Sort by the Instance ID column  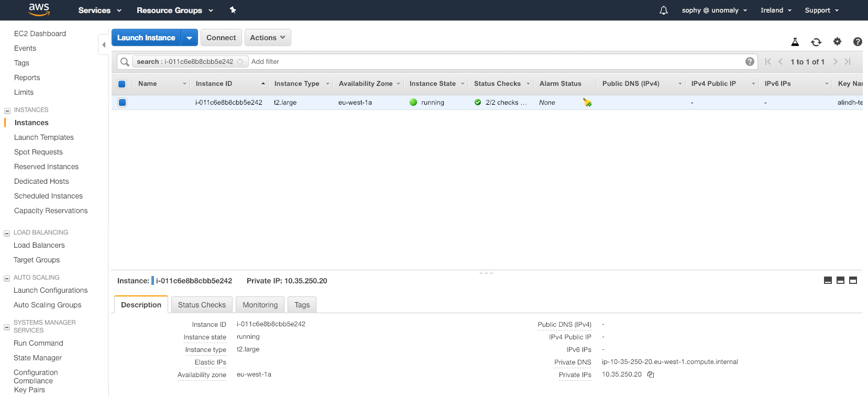pos(229,84)
